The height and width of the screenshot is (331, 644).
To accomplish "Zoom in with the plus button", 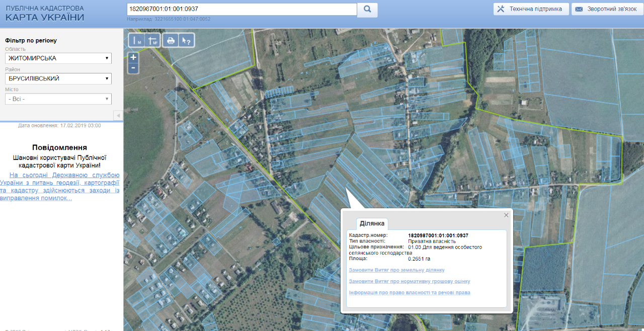I will click(133, 57).
